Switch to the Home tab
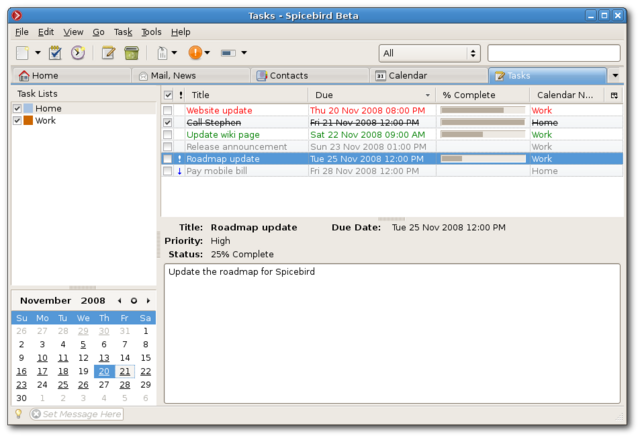Image resolution: width=640 pixels, height=438 pixels. point(72,76)
